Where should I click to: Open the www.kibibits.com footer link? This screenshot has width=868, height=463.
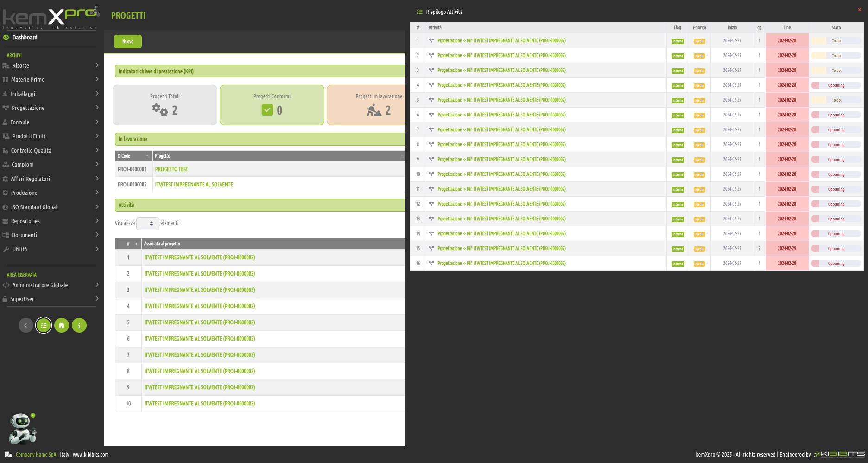tap(91, 455)
